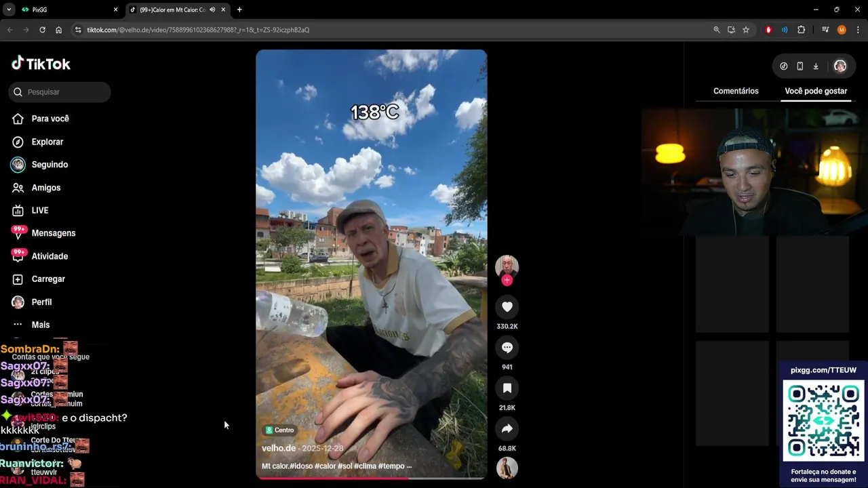The width and height of the screenshot is (868, 488).
Task: Click the install app icon in address bar
Action: (731, 30)
